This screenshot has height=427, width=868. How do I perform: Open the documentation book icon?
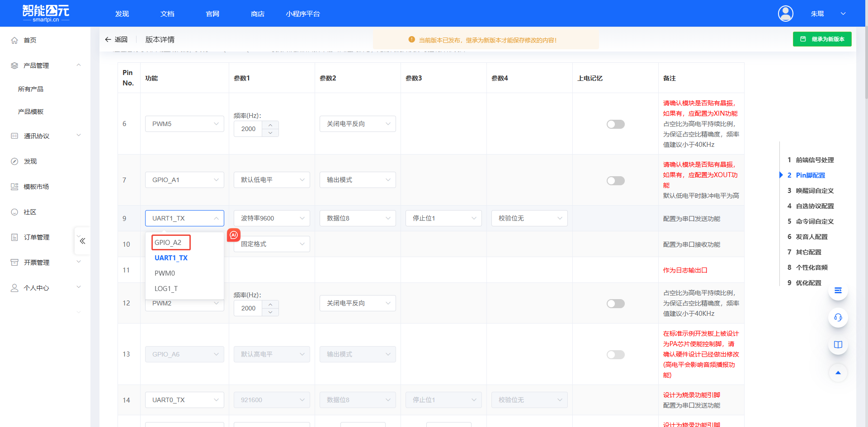click(x=838, y=345)
